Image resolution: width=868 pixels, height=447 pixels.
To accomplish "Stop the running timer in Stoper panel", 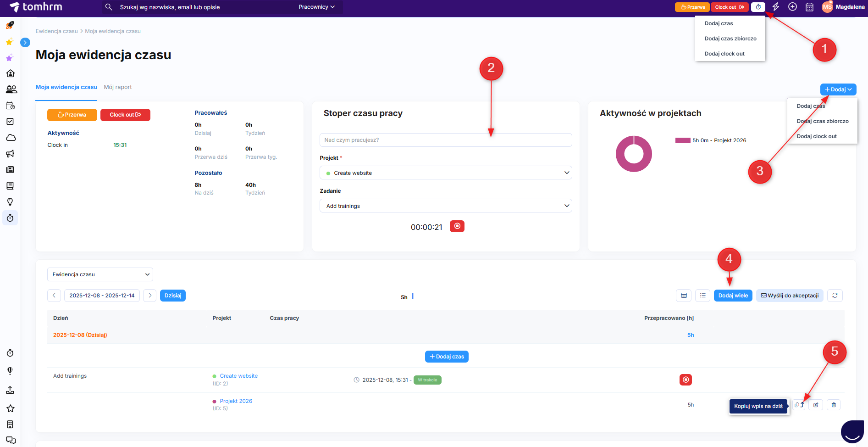I will tap(457, 226).
